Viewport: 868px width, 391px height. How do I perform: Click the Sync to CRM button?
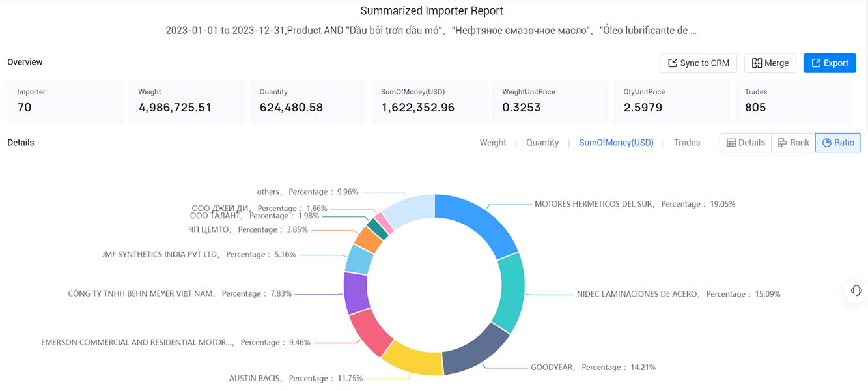[699, 63]
